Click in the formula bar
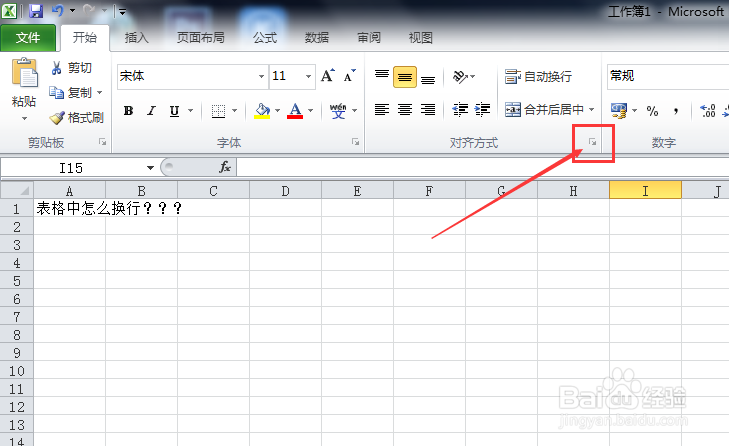This screenshot has width=729, height=446. [483, 167]
